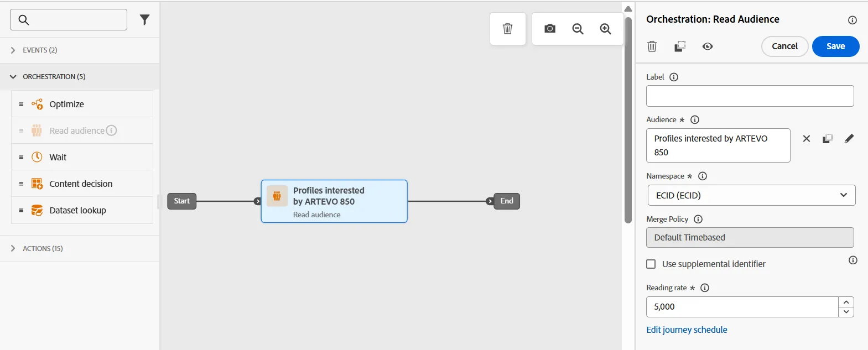Click the info icon next to Reading rate
The image size is (868, 350).
705,288
